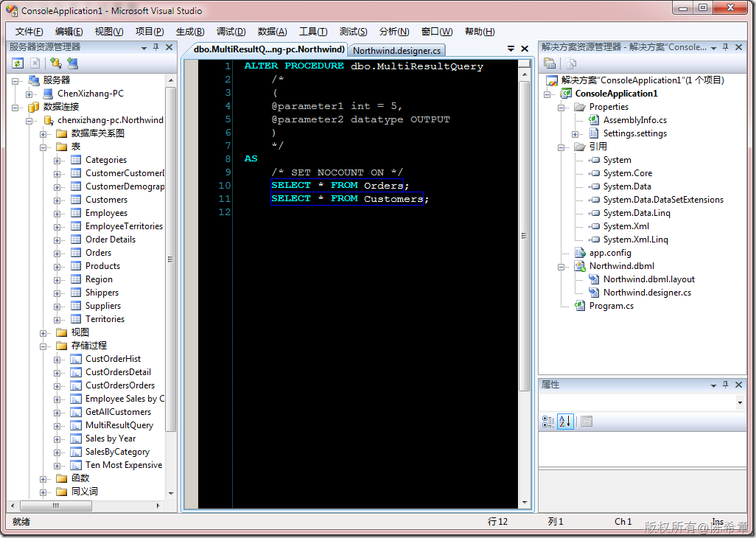Open Server Explorer window position dropdown
The height and width of the screenshot is (538, 756).
144,48
